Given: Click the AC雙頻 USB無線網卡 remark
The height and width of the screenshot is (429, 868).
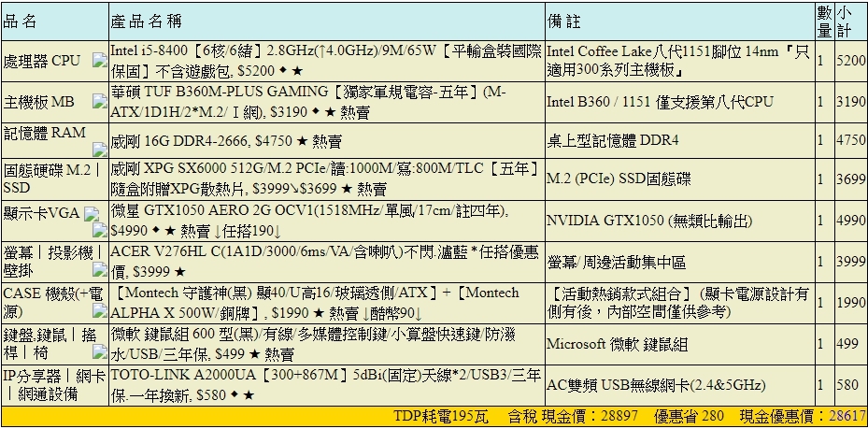Looking at the screenshot, I should coord(656,385).
